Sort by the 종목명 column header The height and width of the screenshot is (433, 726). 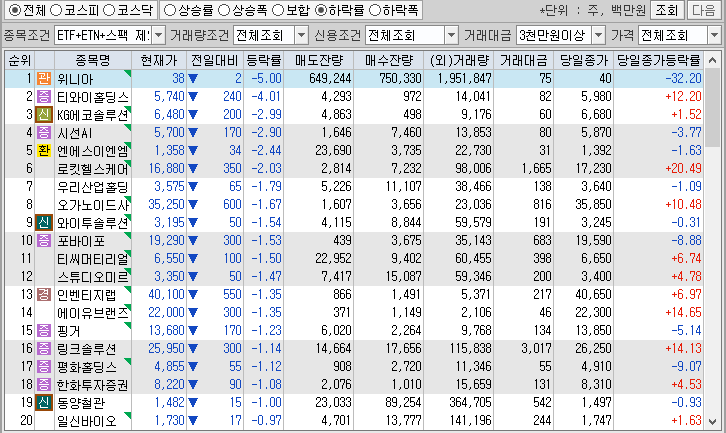click(93, 60)
